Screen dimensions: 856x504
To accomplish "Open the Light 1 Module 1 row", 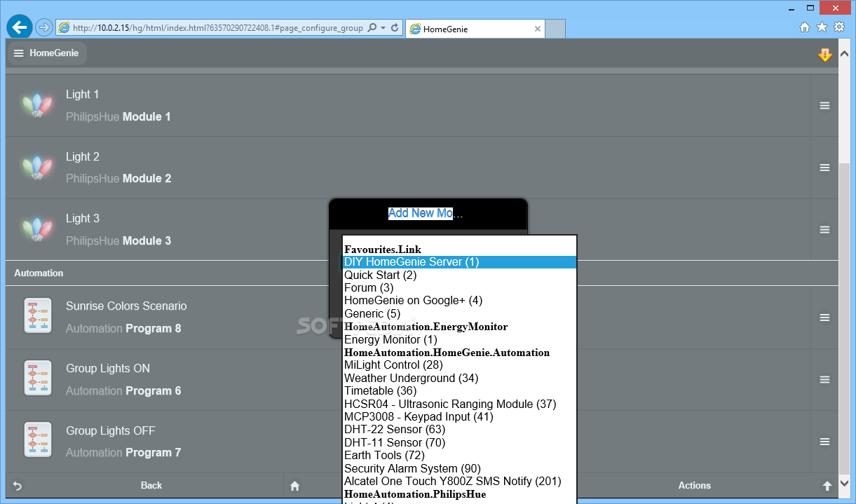I will click(x=408, y=105).
